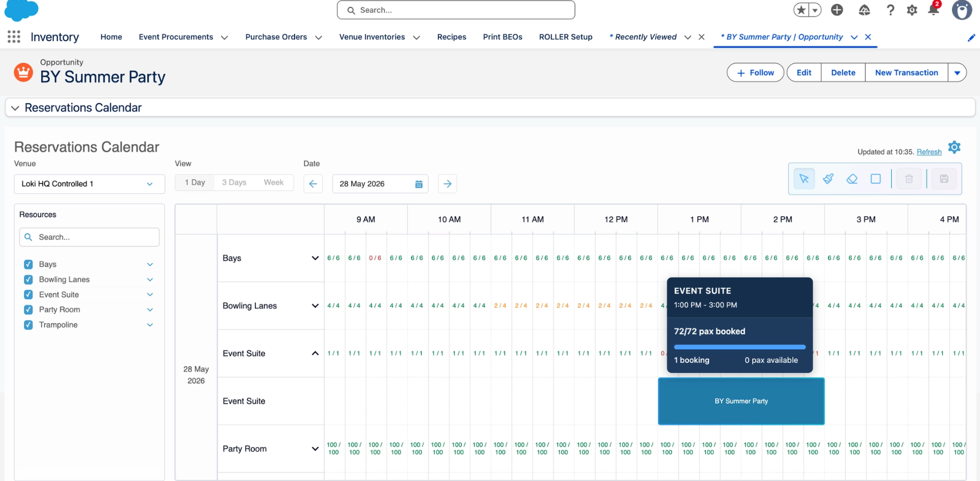This screenshot has height=481, width=980.
Task: Open the Print BEOs tab
Action: tap(502, 37)
